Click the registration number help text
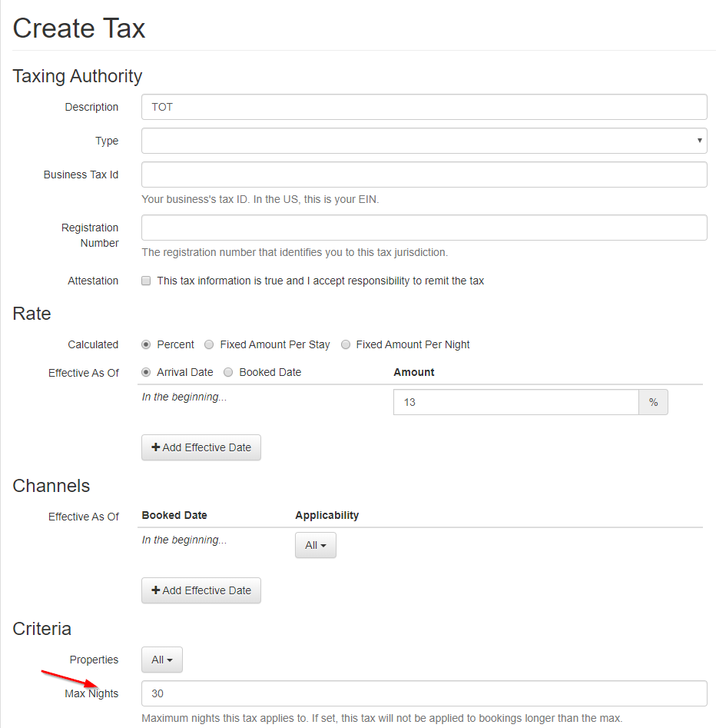Screen dimensions: 716x728 295,253
